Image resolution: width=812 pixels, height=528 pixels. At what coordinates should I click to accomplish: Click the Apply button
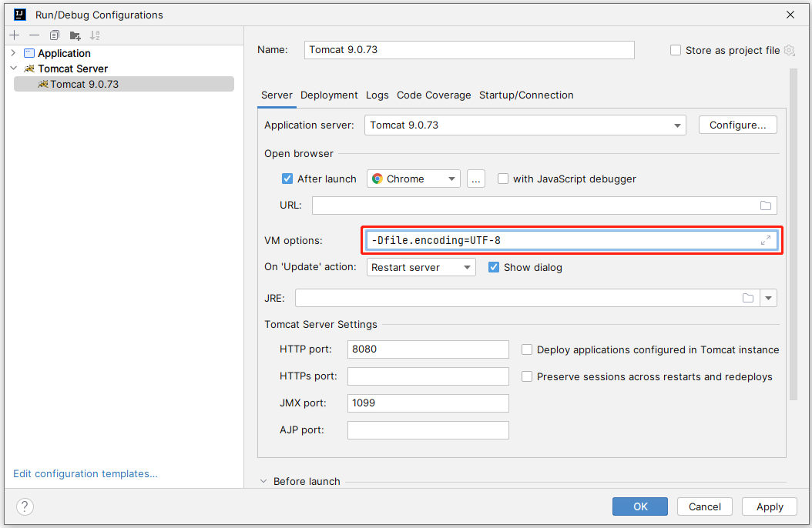point(770,506)
